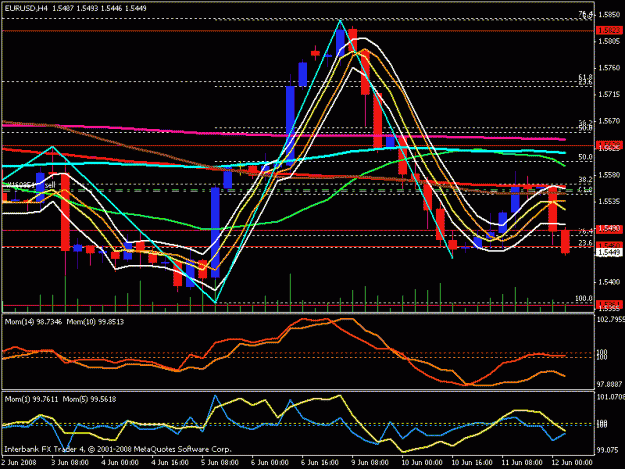Screen dimensions: 625x469
Task: Select the Mom(5) 99.5618 indicator label
Action: [x=90, y=399]
